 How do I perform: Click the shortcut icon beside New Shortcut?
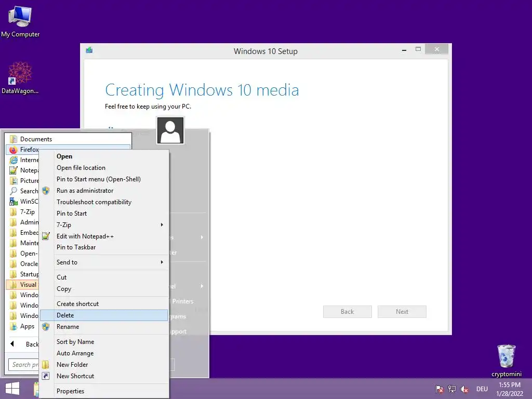point(46,376)
